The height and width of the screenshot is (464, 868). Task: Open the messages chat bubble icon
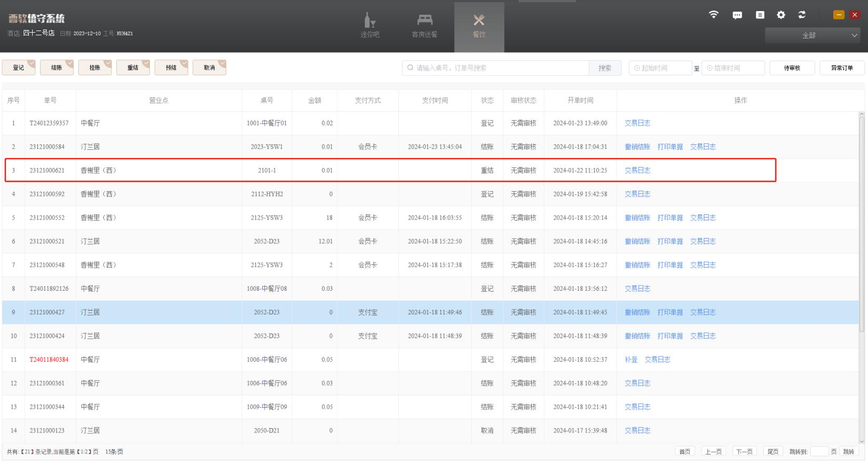[x=737, y=15]
